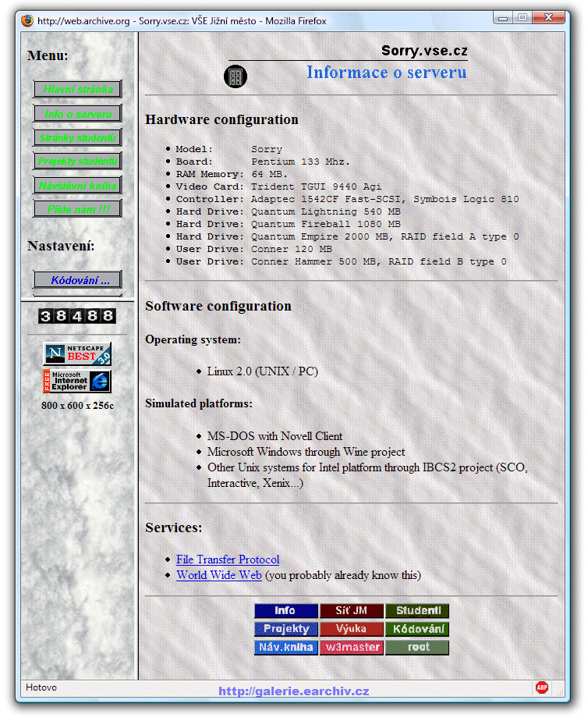Click the blue Info footer button

tap(285, 611)
